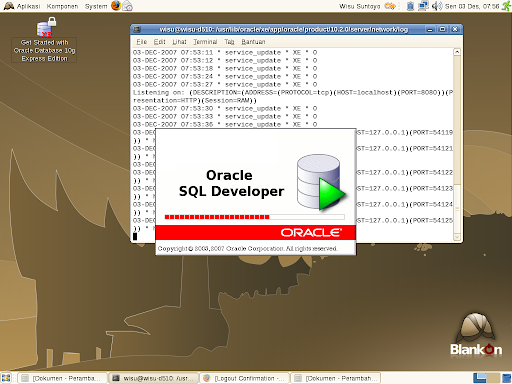
Task: Click the Oracle copyright notice text
Action: [x=247, y=249]
